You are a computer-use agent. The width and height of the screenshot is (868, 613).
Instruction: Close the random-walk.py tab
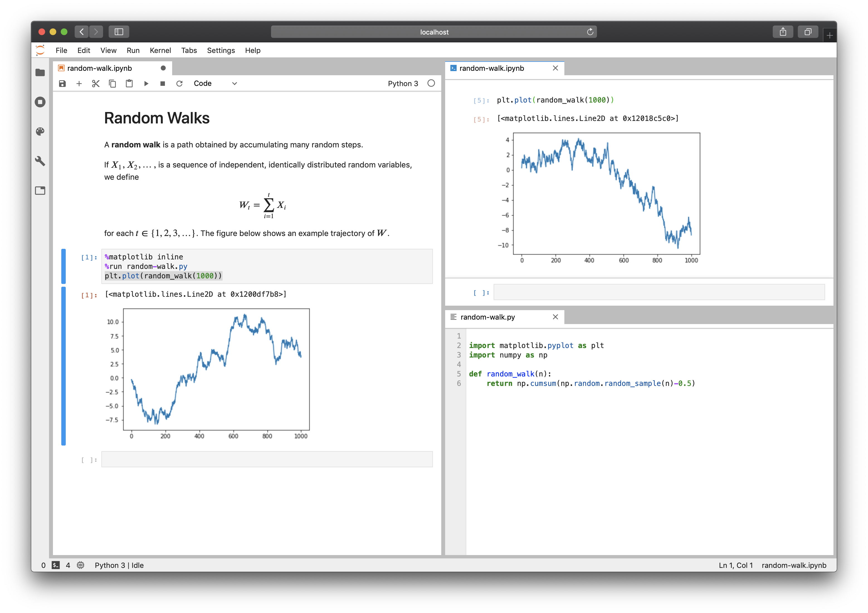(556, 317)
